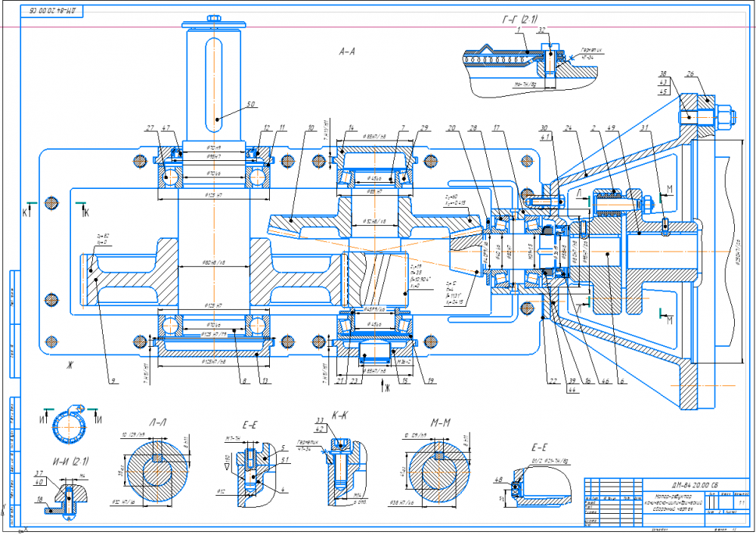Click part callout number 8
756x535 pixels.
244,381
